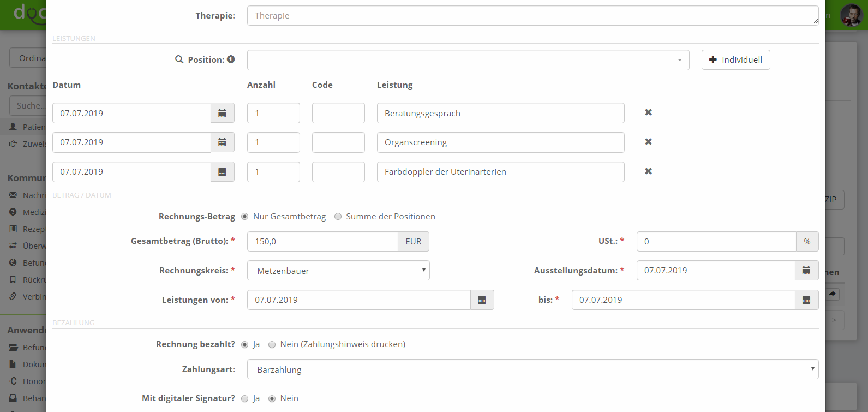Click the Leistung column header

click(x=394, y=85)
